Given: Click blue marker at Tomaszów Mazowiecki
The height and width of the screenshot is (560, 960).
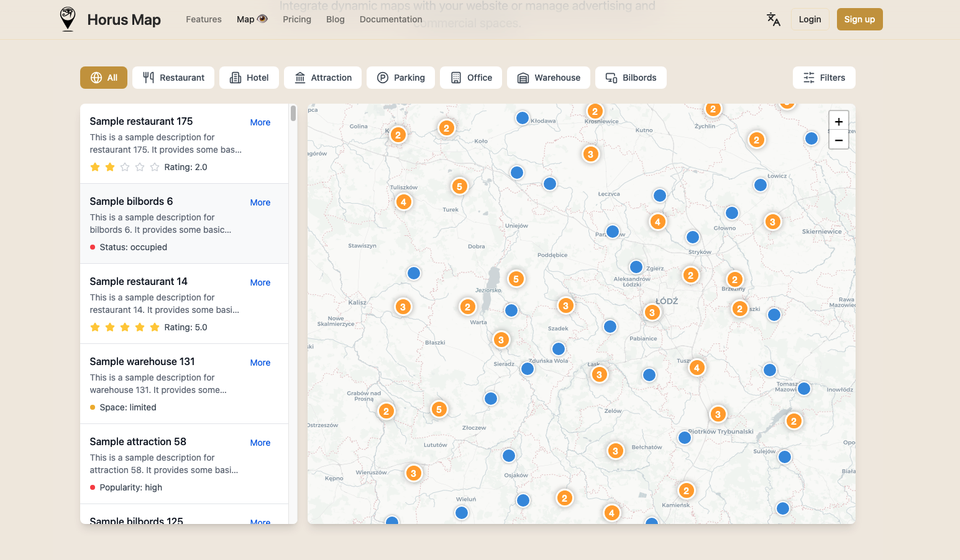Looking at the screenshot, I should 804,389.
